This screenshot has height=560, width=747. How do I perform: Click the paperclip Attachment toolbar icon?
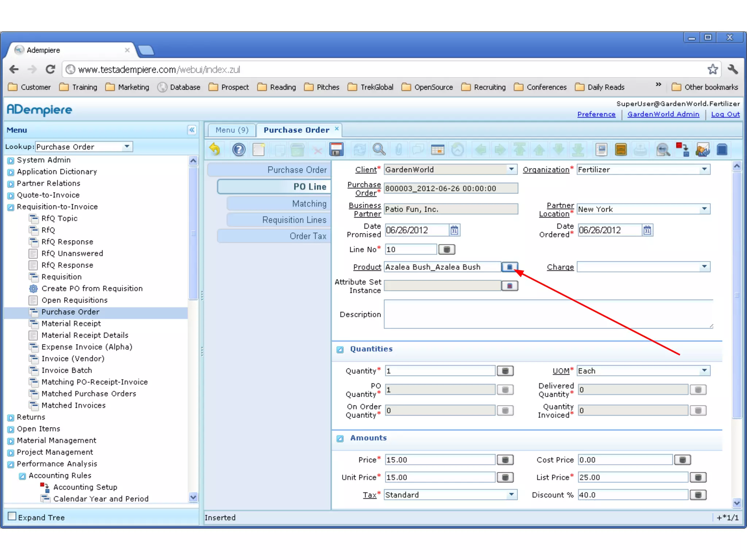click(x=399, y=149)
